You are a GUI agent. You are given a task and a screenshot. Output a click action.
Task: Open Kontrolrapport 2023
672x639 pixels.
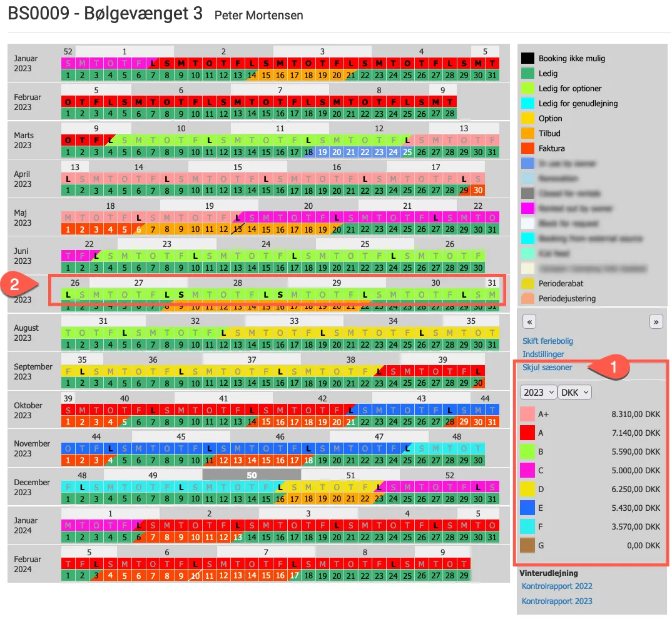[x=557, y=601]
